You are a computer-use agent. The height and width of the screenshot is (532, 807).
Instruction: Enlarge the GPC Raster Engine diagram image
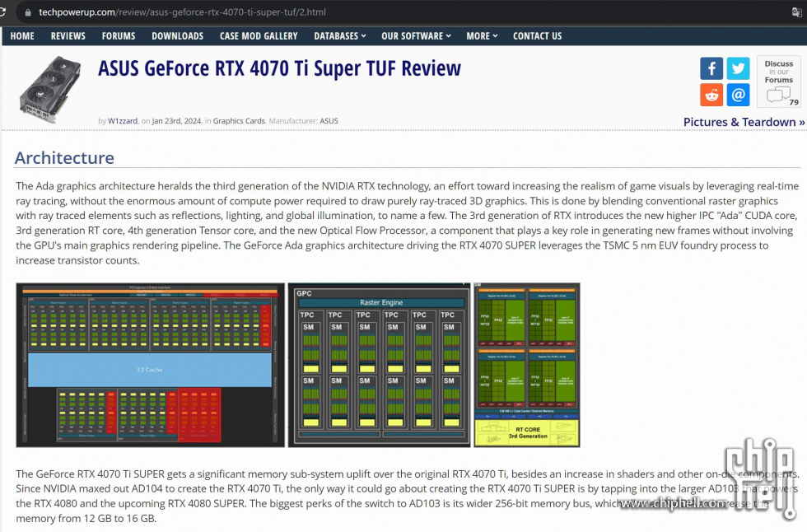[x=379, y=365]
